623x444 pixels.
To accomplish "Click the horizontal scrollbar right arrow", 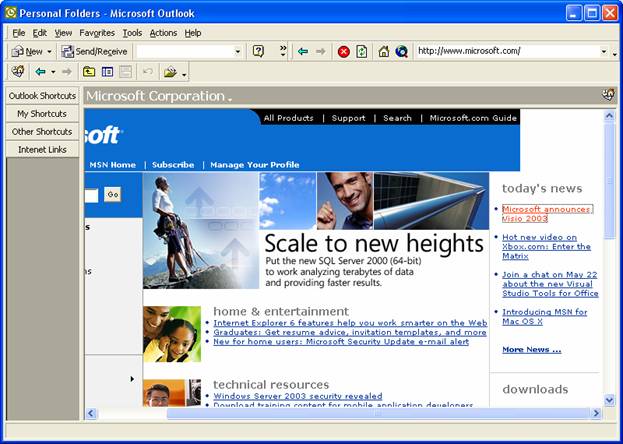I will click(596, 413).
